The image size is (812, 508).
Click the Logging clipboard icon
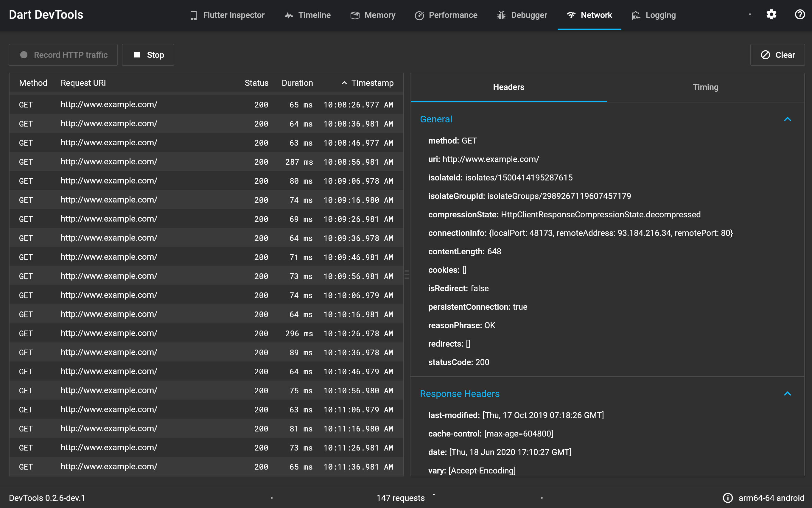coord(636,15)
